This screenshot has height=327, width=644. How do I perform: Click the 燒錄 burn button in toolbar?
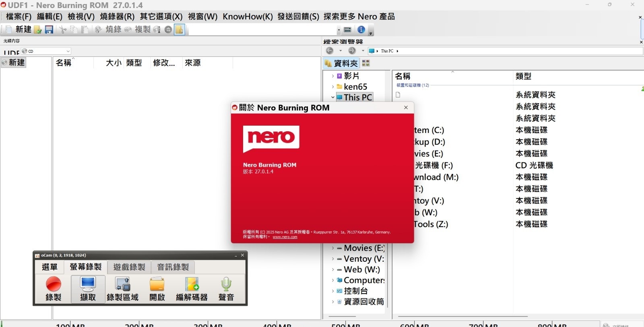[108, 29]
